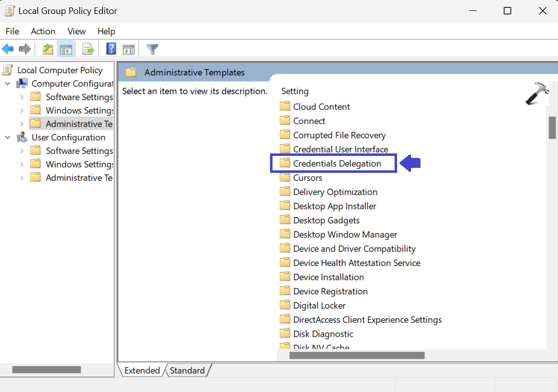Click the Setting column header
Screen dimensions: 558x392
pyautogui.click(x=295, y=92)
